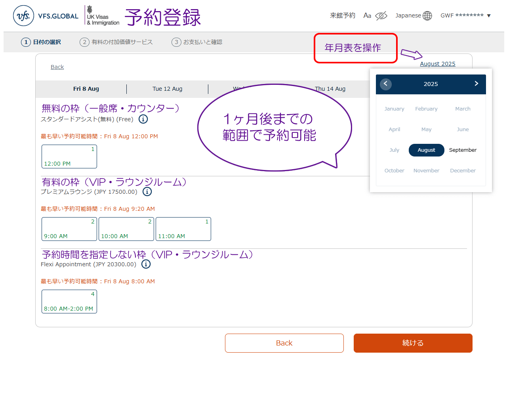507x420 pixels.
Task: Select September in the month picker
Action: point(463,150)
